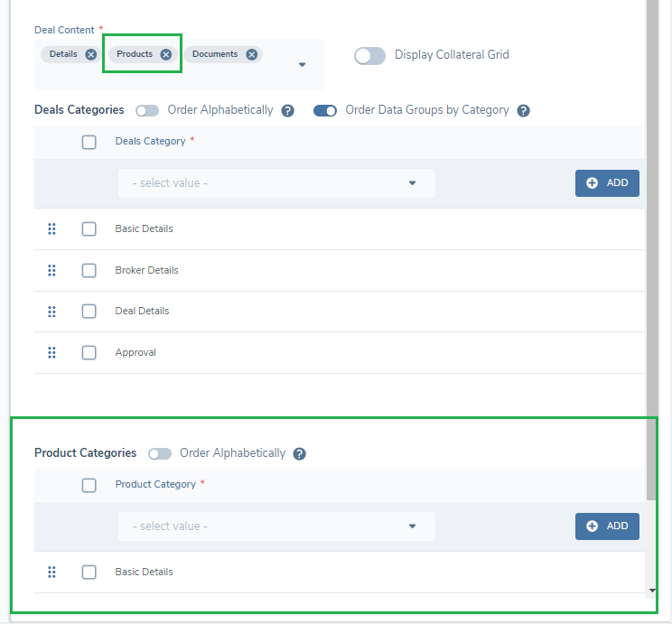The image size is (672, 624).
Task: Remove the Documents chip from Deal Content
Action: [x=252, y=54]
